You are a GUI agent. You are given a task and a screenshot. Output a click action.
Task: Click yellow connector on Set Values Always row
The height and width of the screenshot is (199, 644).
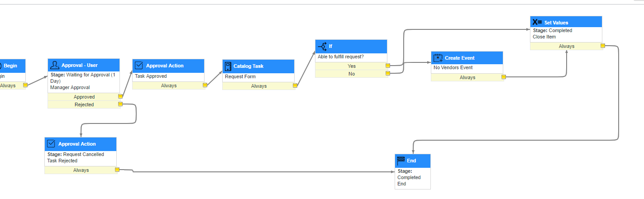(x=603, y=46)
